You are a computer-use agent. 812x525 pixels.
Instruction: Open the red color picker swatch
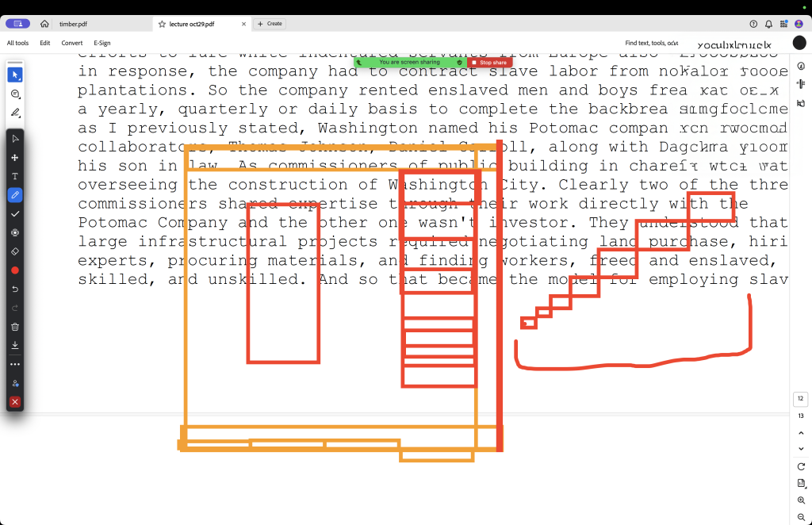(x=15, y=270)
